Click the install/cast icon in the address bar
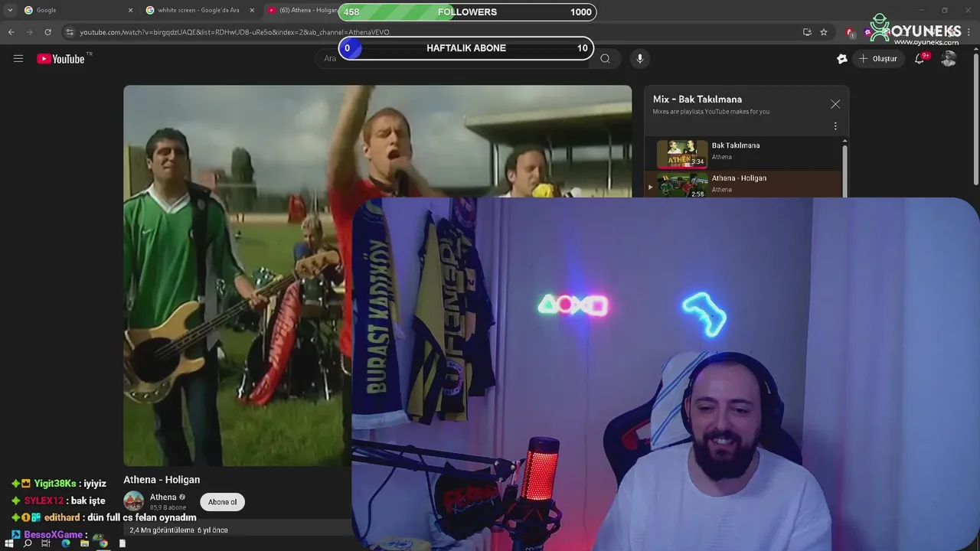The image size is (980, 551). tap(807, 32)
